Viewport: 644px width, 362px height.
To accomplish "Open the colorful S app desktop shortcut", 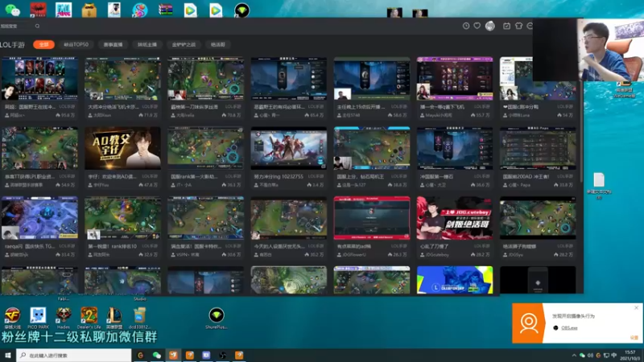I will pyautogui.click(x=139, y=10).
